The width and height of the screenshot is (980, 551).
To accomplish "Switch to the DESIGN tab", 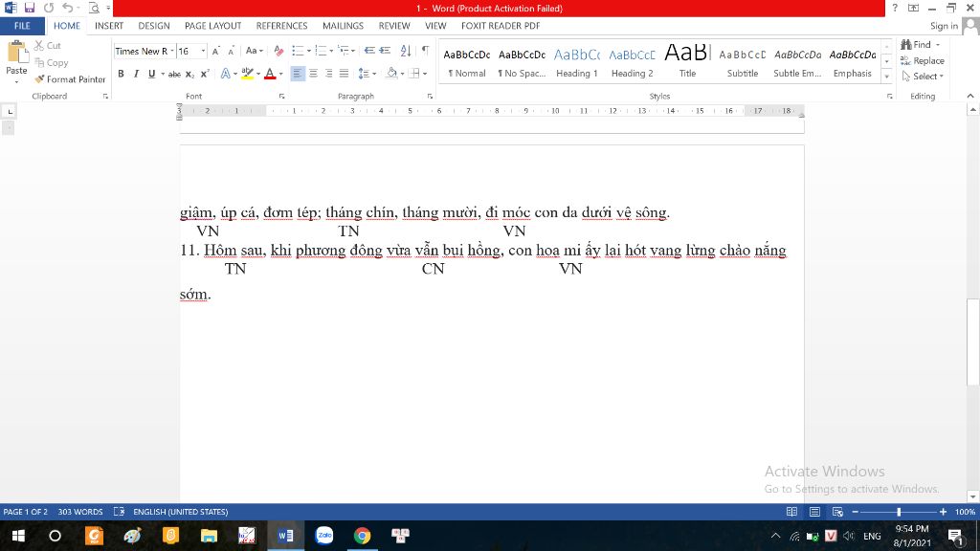I will tap(154, 26).
